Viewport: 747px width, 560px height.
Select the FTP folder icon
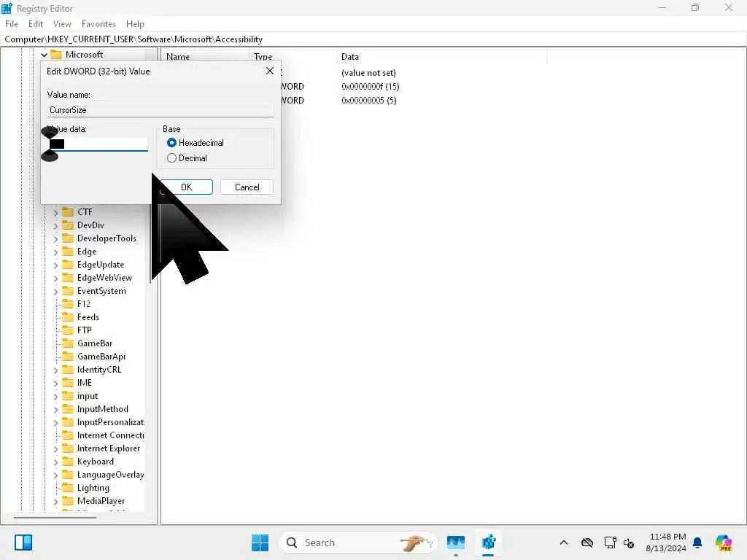pos(68,330)
